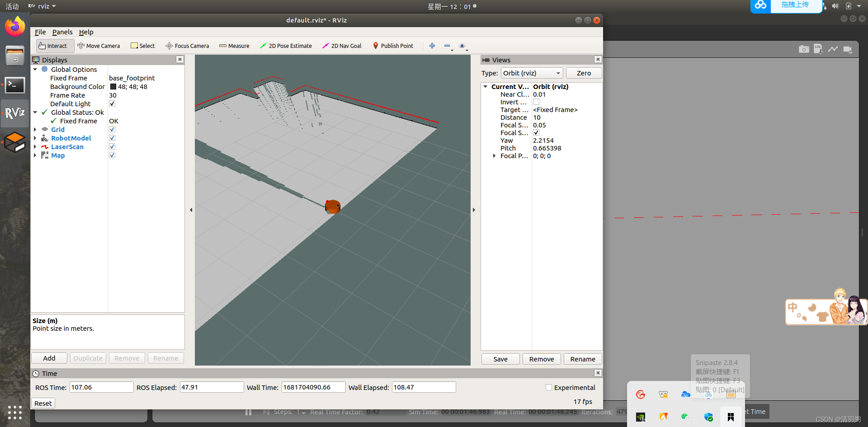868x427 pixels.
Task: Click the plot icon in Gazebo window
Action: click(833, 49)
